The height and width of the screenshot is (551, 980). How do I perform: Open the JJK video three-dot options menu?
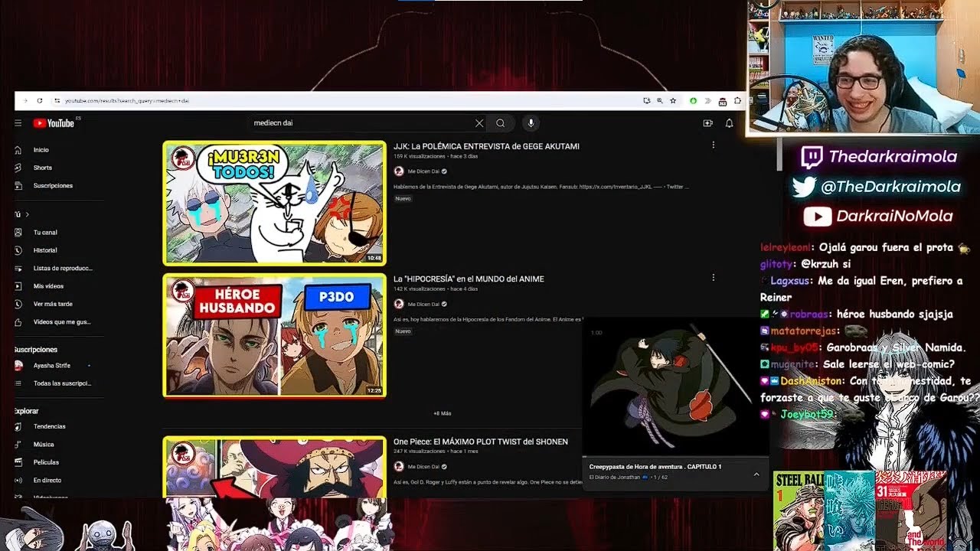(713, 145)
